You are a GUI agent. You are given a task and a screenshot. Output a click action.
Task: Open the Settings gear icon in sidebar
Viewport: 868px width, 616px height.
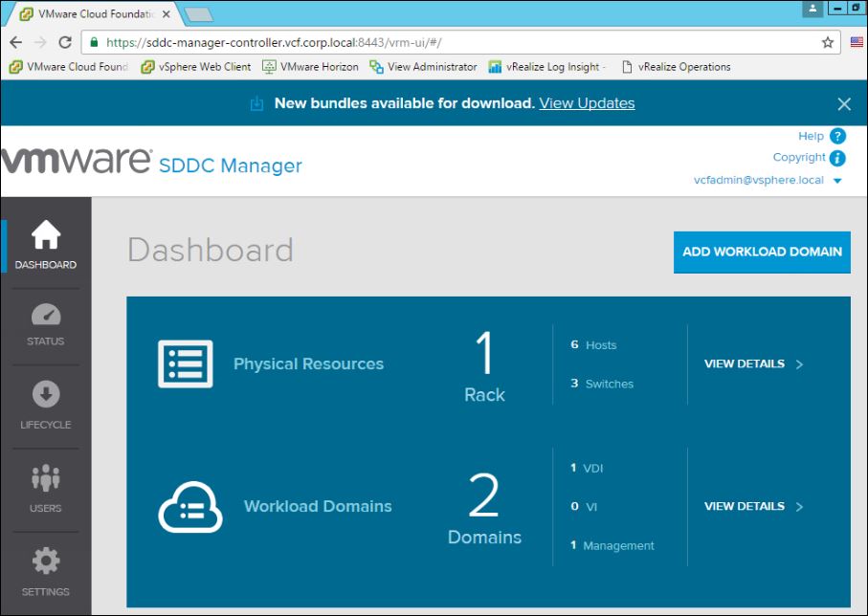pos(46,561)
